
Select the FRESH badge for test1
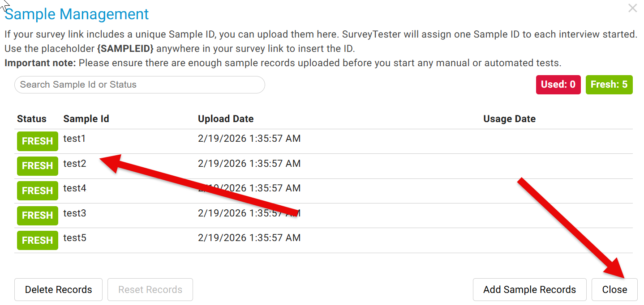pos(37,141)
